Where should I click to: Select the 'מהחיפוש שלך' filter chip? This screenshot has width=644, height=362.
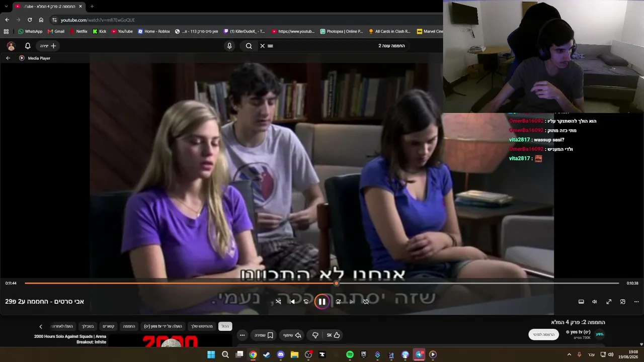point(202,326)
